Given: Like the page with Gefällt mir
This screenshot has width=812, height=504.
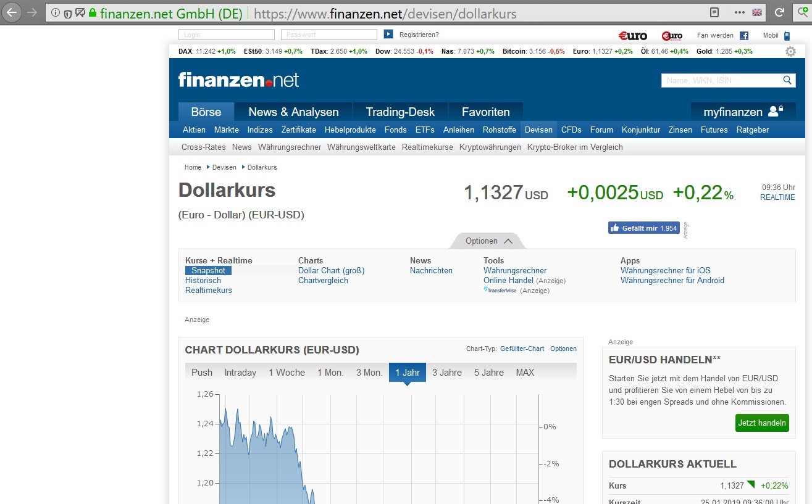Looking at the screenshot, I should click(x=644, y=228).
